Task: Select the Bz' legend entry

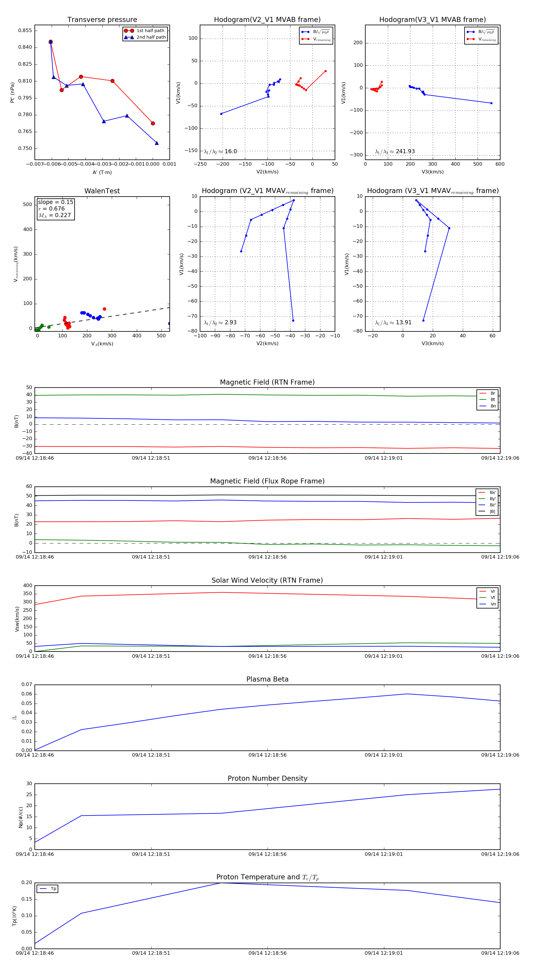Action: pyautogui.click(x=487, y=505)
